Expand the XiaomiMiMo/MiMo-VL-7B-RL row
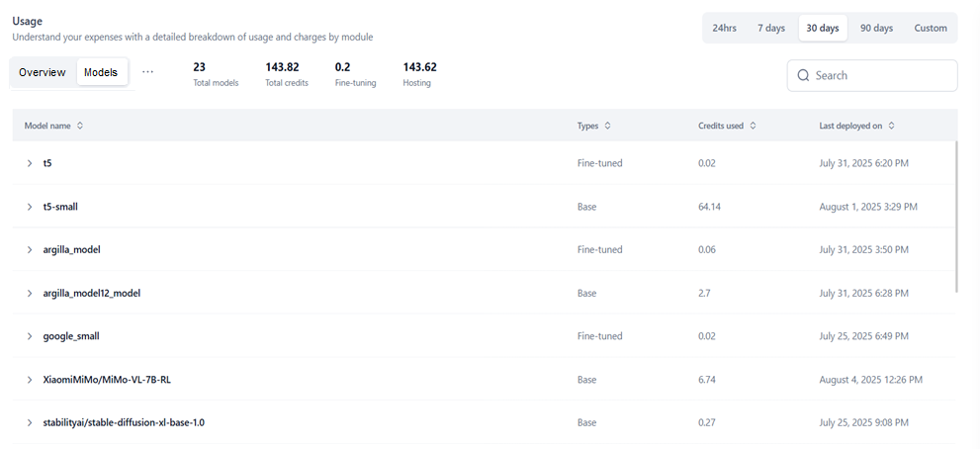Viewport: 980px width, 449px height. (x=30, y=380)
